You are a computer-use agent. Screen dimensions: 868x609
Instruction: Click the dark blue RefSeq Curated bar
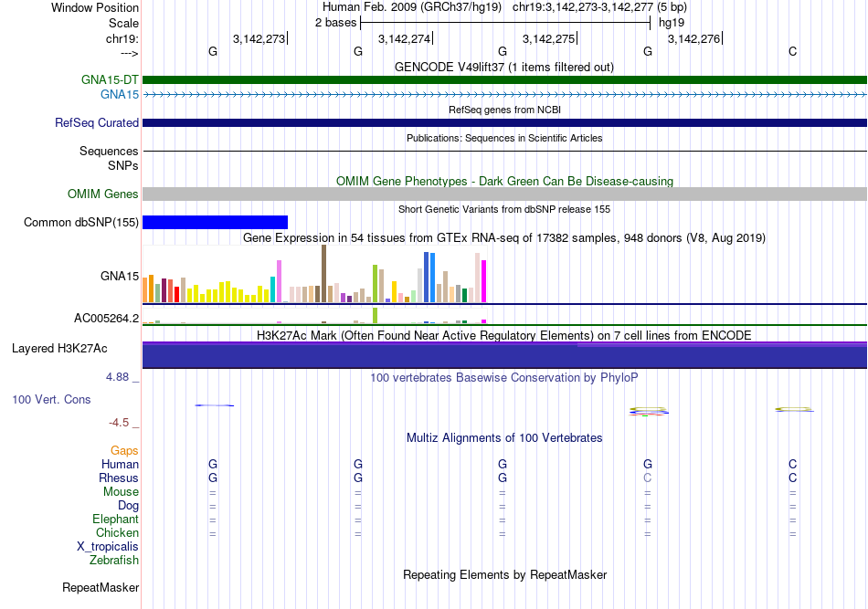[505, 122]
